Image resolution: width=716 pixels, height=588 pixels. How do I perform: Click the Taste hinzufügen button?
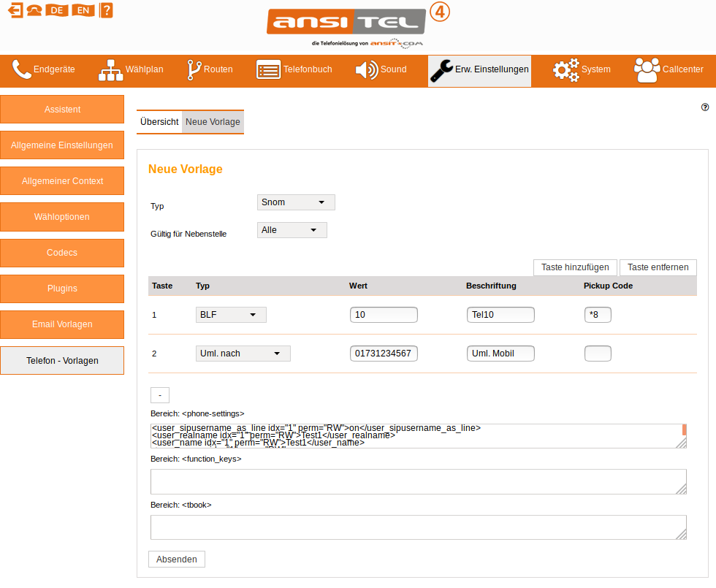click(576, 267)
